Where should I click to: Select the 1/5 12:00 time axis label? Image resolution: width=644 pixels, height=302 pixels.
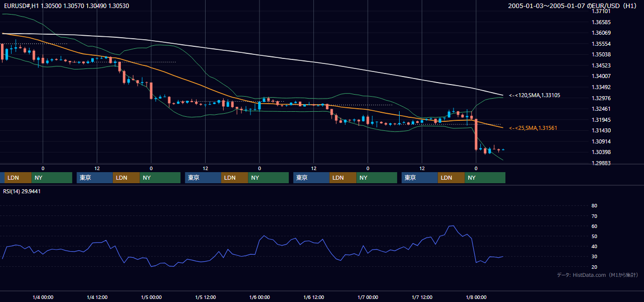205,297
